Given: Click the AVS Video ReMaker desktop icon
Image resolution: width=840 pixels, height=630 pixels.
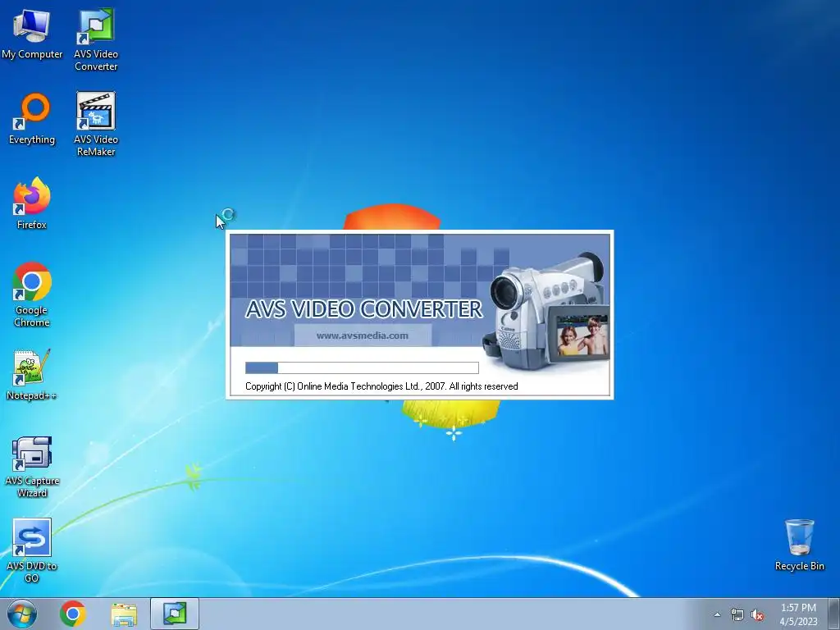Looking at the screenshot, I should (x=96, y=125).
